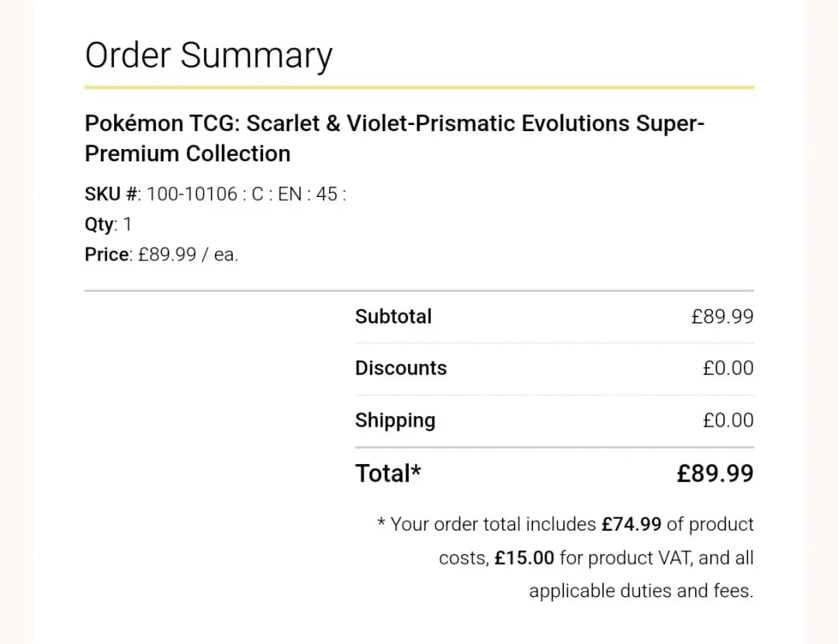Viewport: 838px width, 644px height.
Task: Click the Subtotal label
Action: [393, 317]
